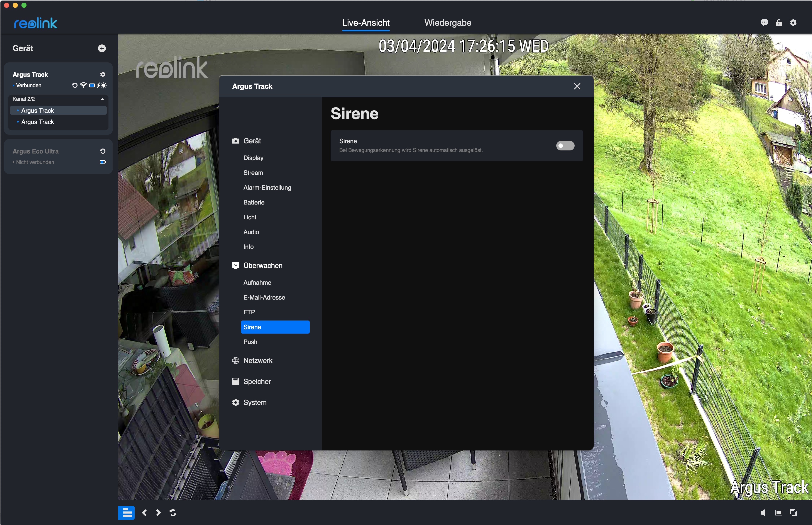Open Alarm-Einstellung in sidebar
812x525 pixels.
(267, 187)
